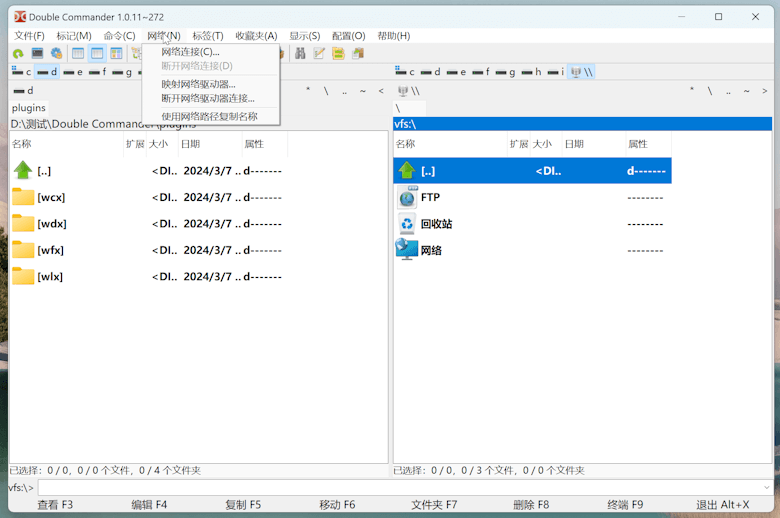The width and height of the screenshot is (780, 518).
Task: Open the 配置(O) menu
Action: click(349, 36)
